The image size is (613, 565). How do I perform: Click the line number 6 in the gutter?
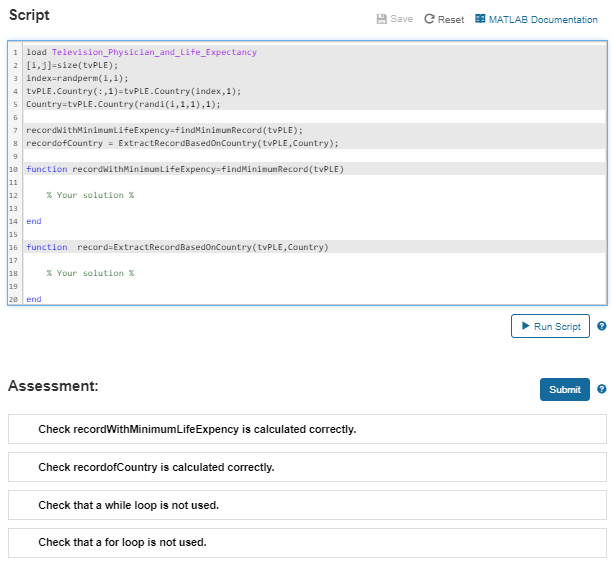(15, 117)
